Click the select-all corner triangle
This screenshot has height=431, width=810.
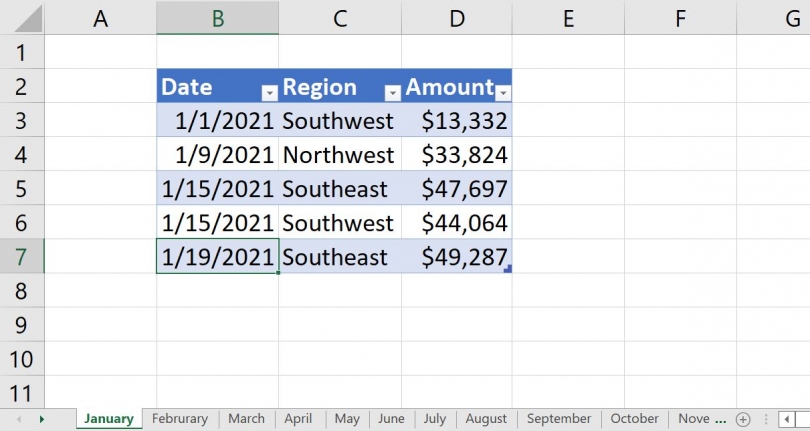click(x=22, y=17)
